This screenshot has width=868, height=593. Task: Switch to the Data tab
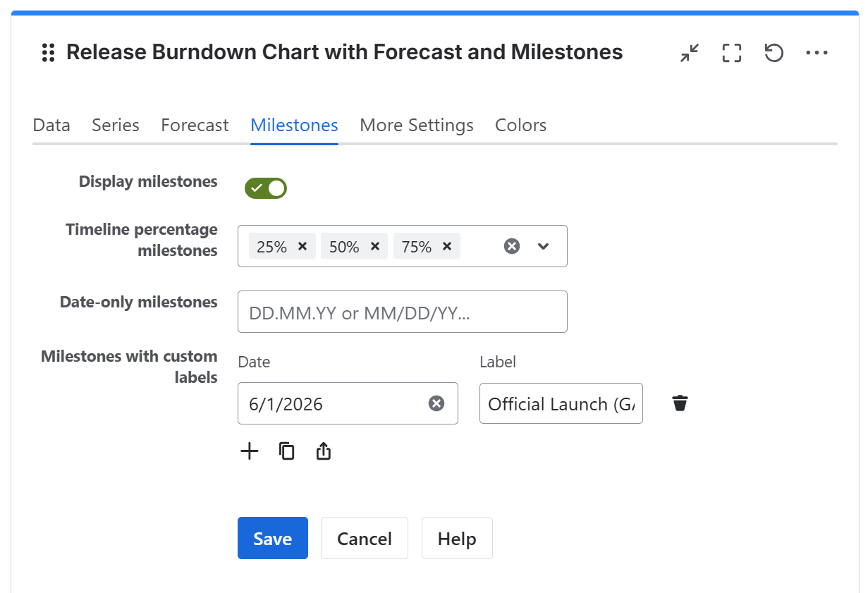51,125
